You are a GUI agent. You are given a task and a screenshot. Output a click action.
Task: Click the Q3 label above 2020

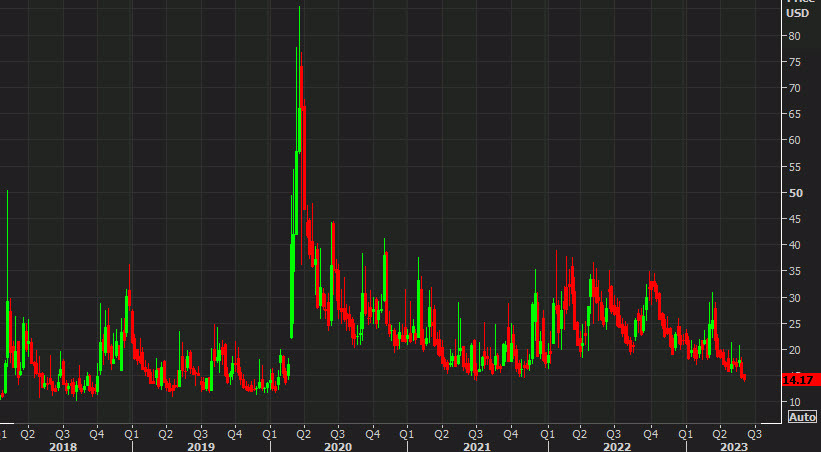click(x=338, y=434)
